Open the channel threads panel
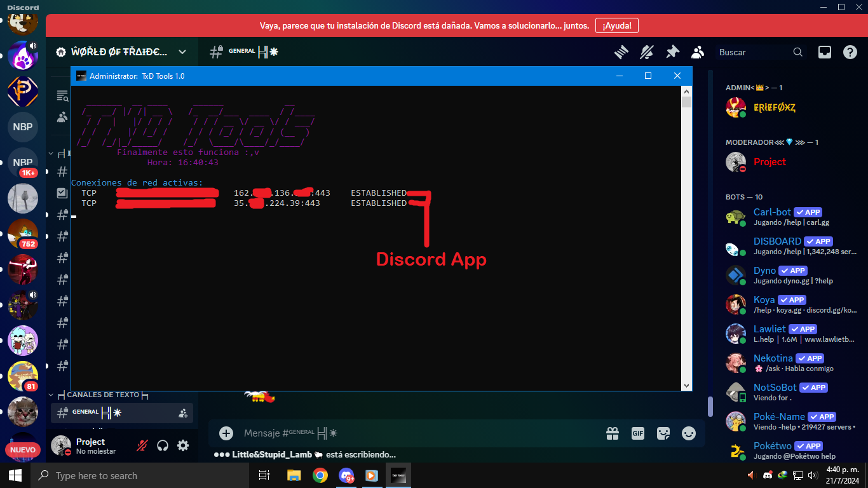This screenshot has width=868, height=488. click(621, 52)
